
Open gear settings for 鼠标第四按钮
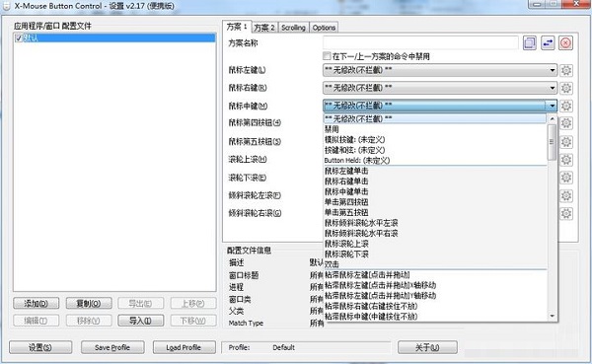point(566,123)
